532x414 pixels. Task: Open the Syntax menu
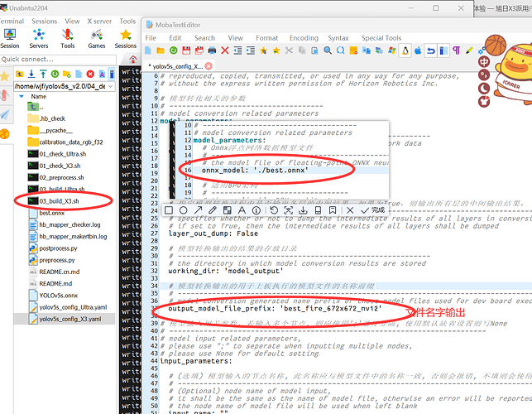pyautogui.click(x=338, y=37)
